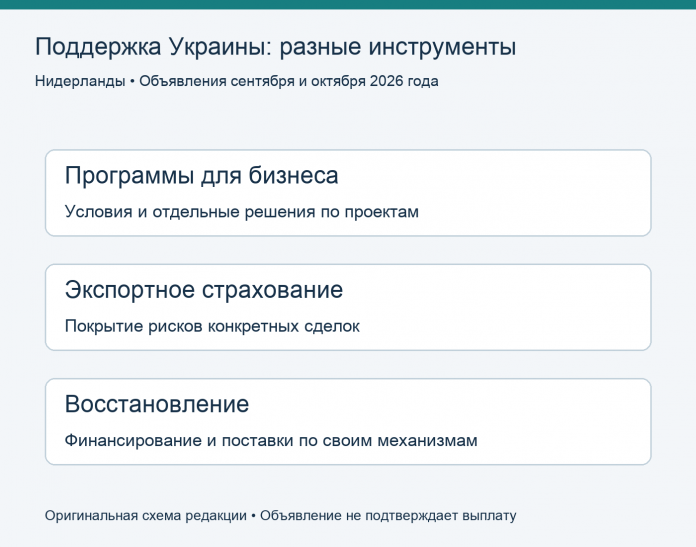
Task: Click heading Поддержка Украины: разные инструменты
Action: tap(275, 47)
